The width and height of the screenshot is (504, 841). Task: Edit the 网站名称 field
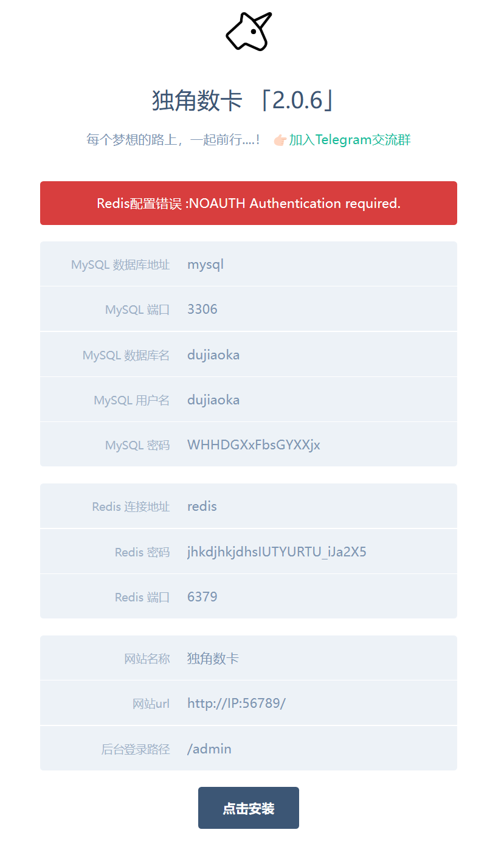(316, 658)
